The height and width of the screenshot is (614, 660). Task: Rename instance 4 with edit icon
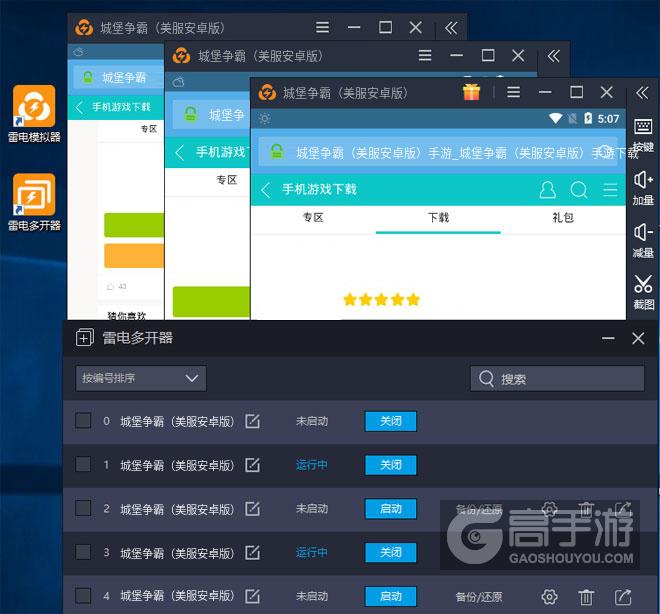(x=253, y=596)
